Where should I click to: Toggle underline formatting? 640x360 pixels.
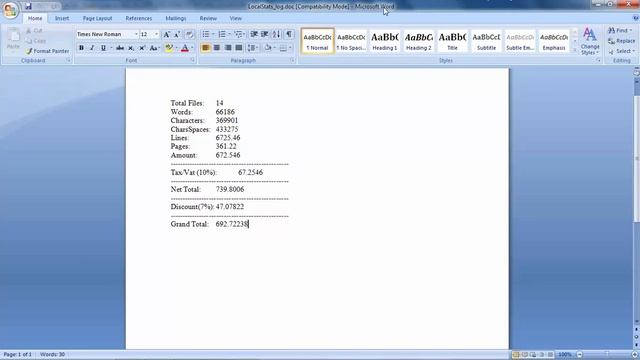pos(103,48)
